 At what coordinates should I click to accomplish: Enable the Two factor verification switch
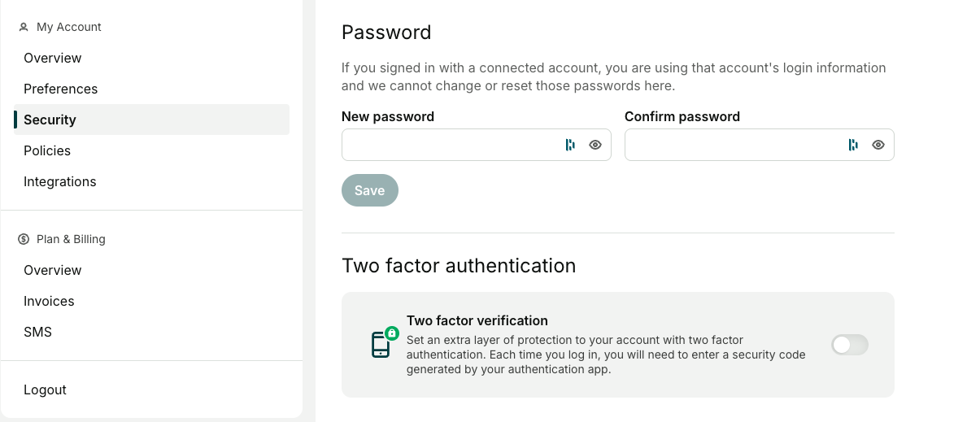[x=850, y=345]
